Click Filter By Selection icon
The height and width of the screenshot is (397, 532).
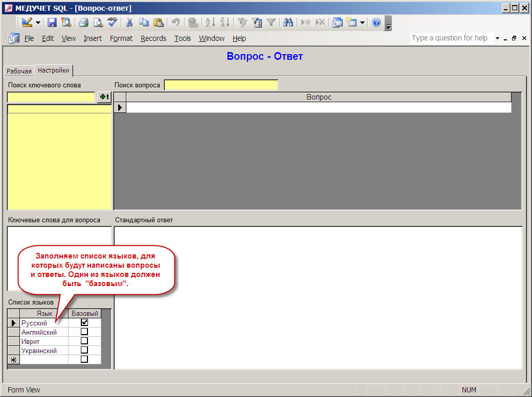tap(242, 22)
